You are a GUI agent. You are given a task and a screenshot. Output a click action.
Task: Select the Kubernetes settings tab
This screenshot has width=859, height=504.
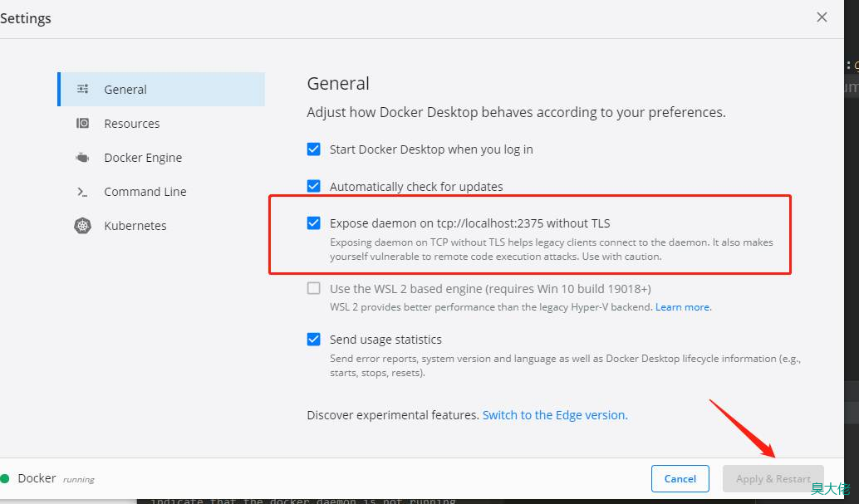tap(162, 226)
